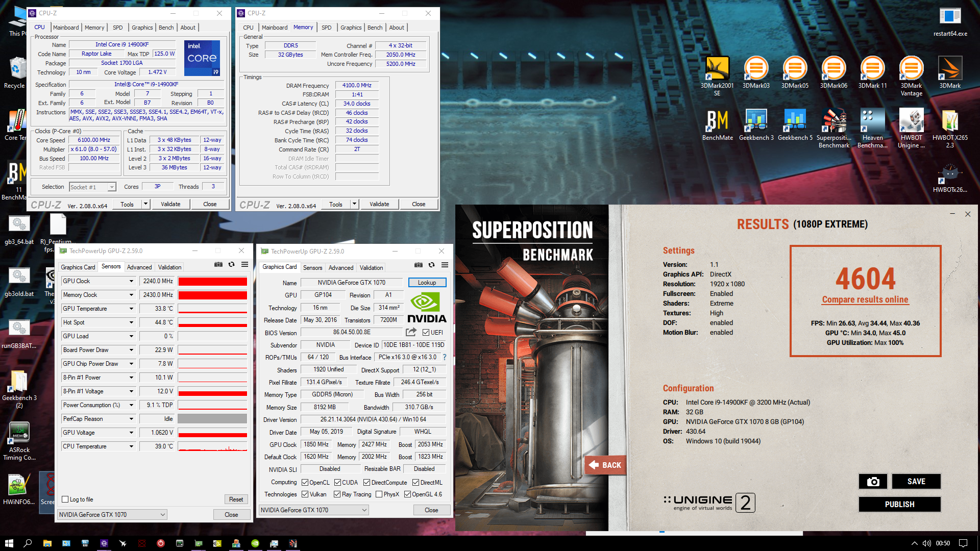
Task: Open Geekbench 3 shortcut near Geekbench 5
Action: 756,125
